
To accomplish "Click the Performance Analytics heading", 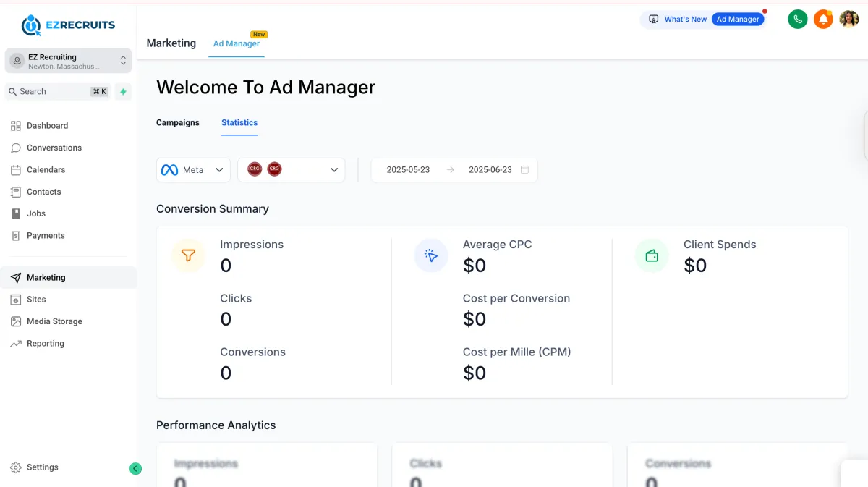I will (x=216, y=425).
